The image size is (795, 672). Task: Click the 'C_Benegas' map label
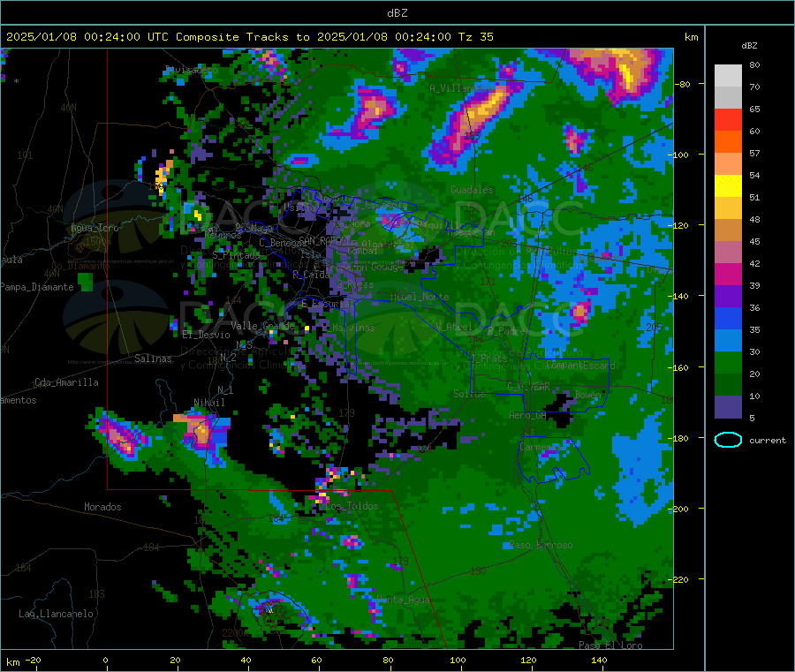[283, 243]
